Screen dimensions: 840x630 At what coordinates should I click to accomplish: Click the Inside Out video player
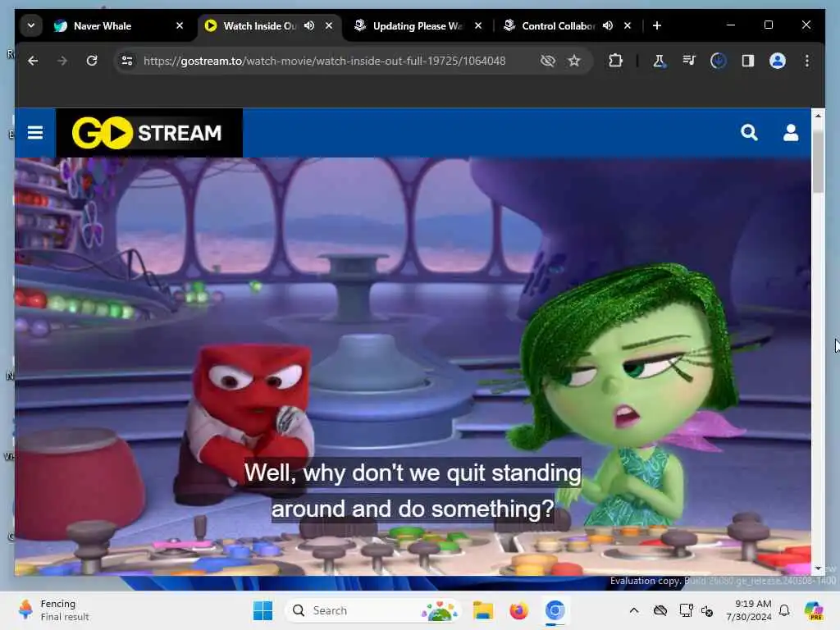coord(413,367)
